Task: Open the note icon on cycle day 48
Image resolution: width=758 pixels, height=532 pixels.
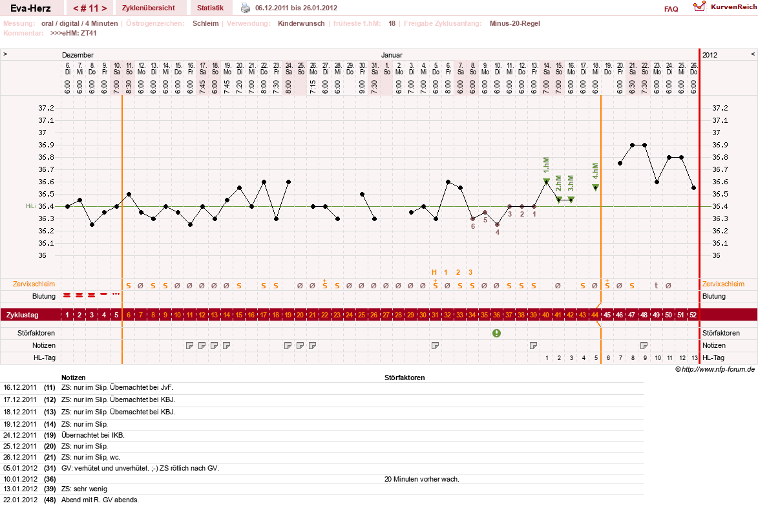Action: pyautogui.click(x=644, y=345)
